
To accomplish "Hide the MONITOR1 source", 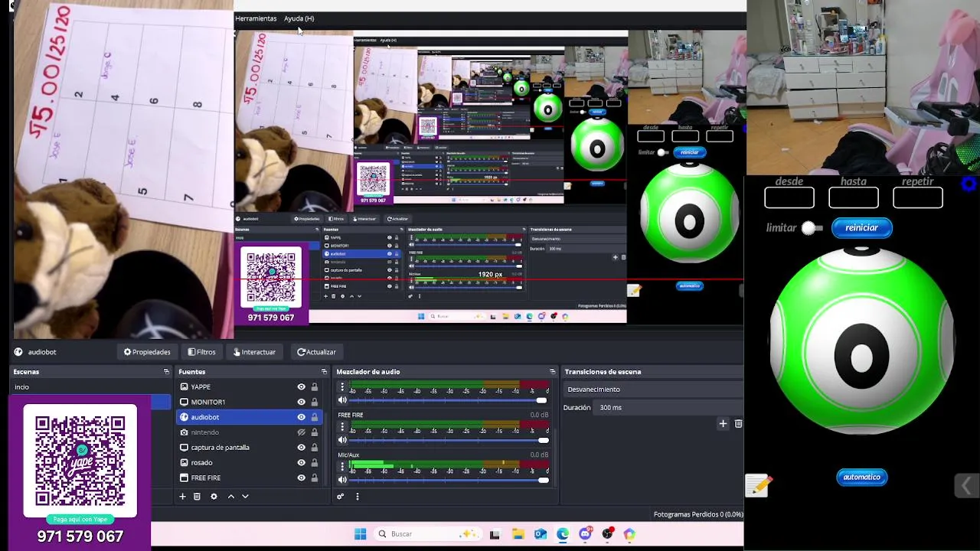I will 301,402.
